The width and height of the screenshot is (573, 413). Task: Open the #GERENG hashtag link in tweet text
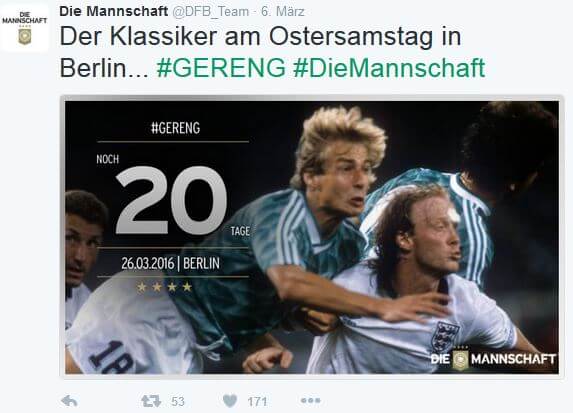(221, 67)
